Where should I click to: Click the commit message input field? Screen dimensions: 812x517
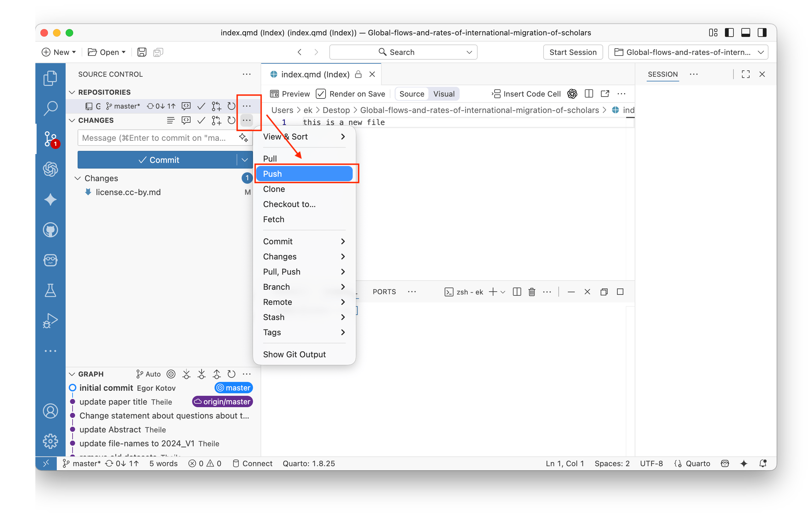click(155, 138)
